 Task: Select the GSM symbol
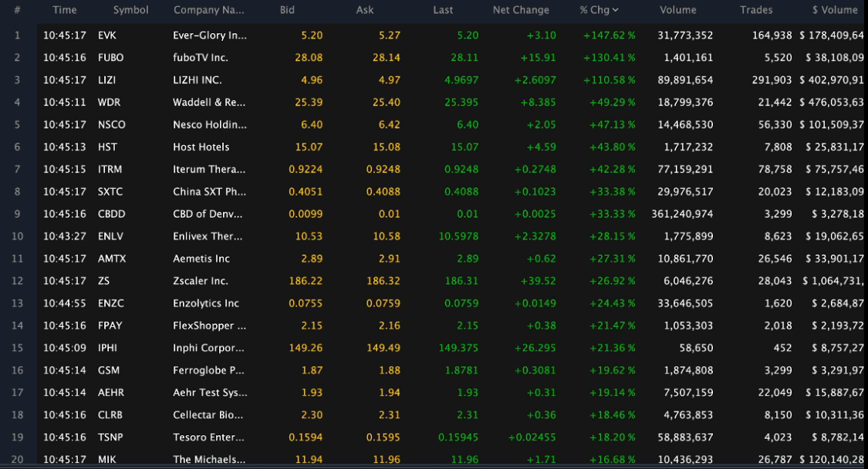click(109, 370)
